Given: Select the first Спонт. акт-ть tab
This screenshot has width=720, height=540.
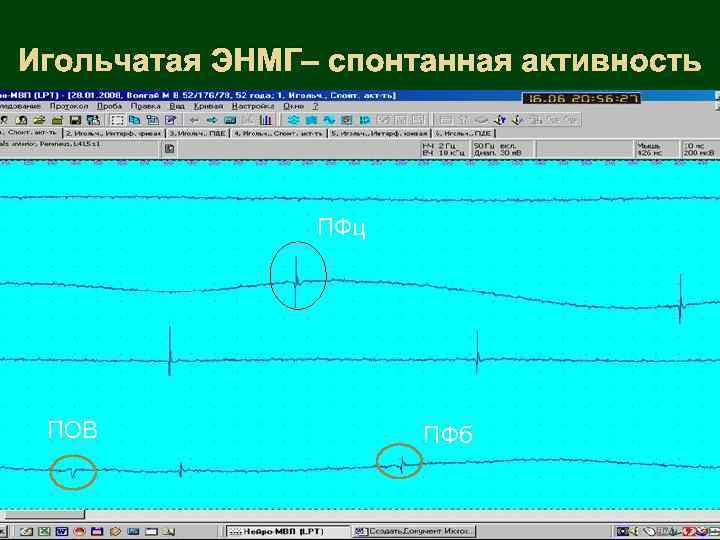Looking at the screenshot, I should (30, 132).
